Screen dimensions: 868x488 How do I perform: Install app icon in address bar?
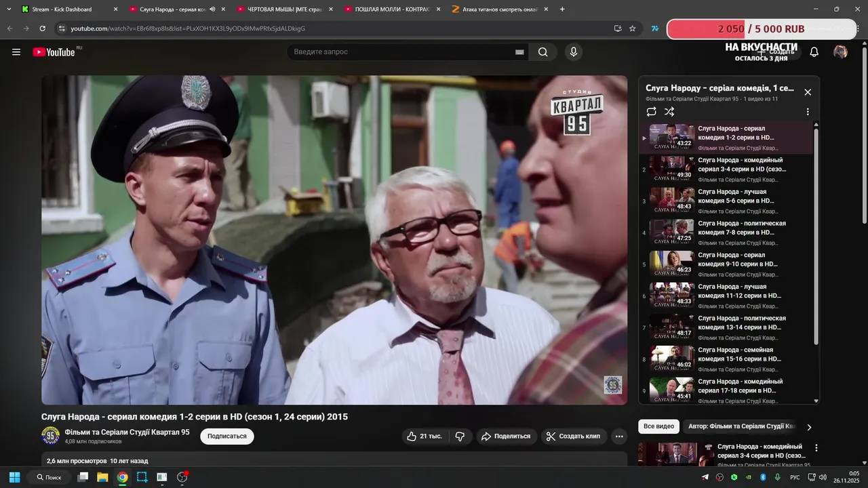point(617,28)
